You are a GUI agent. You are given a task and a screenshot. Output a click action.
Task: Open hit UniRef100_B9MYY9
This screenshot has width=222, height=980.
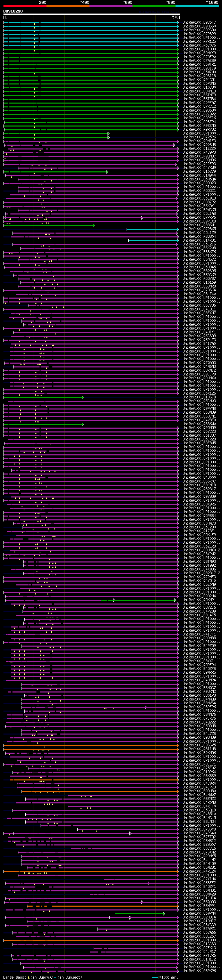[199, 53]
